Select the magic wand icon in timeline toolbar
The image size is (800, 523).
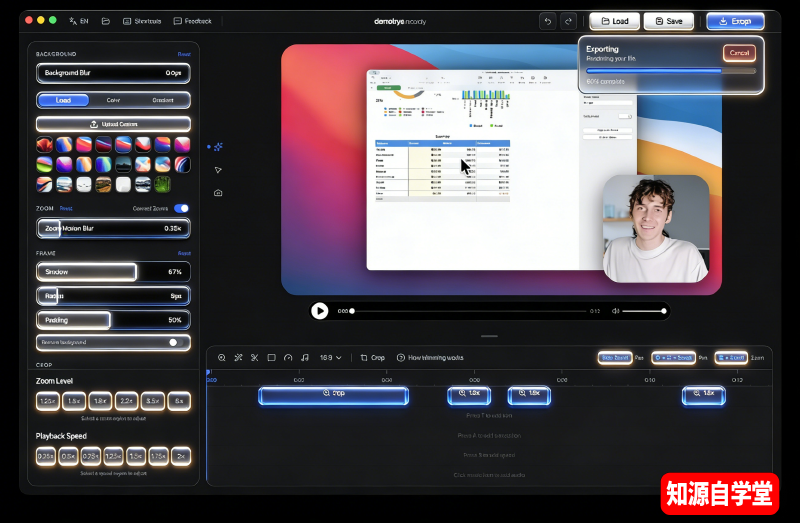coord(238,357)
